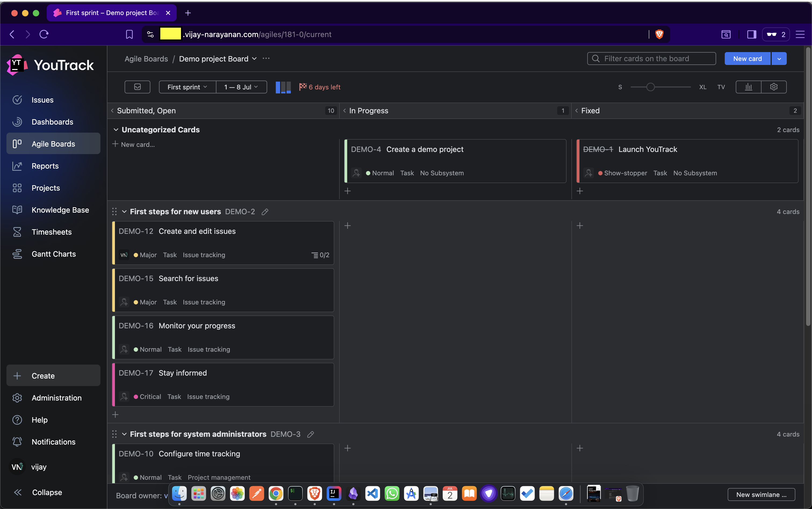This screenshot has width=812, height=509.
Task: Open Brave browser in the Dock
Action: 314,494
